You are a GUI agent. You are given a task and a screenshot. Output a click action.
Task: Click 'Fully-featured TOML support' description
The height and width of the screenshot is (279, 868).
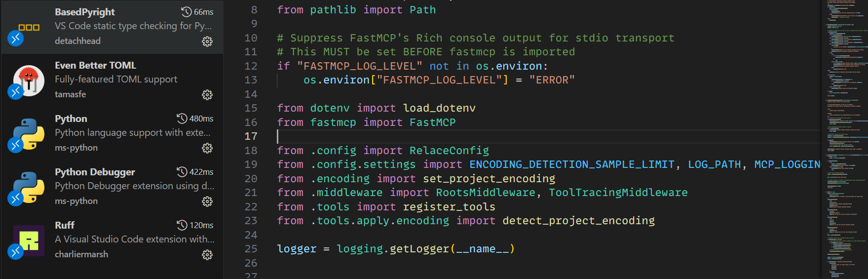click(116, 79)
